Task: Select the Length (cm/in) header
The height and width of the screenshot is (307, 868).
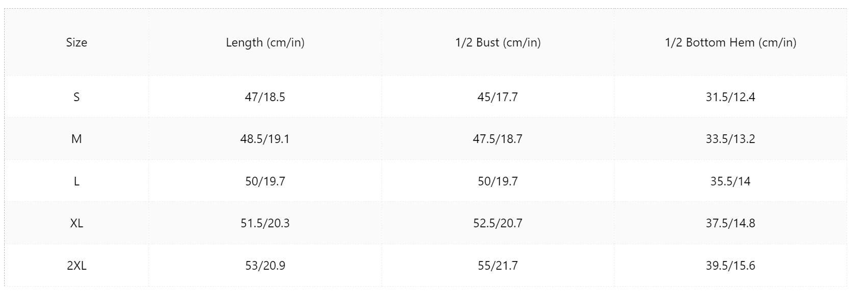Action: (265, 42)
